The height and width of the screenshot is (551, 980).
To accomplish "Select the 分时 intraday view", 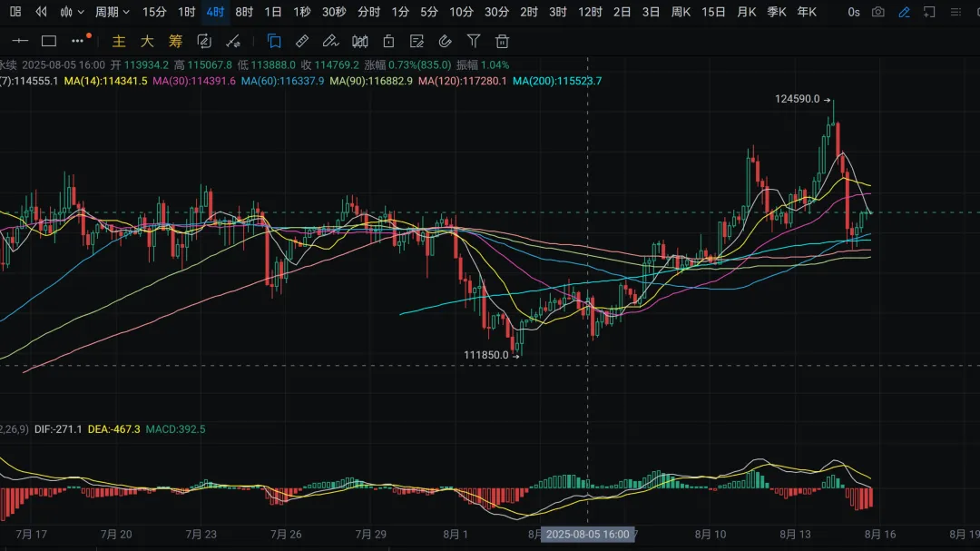I will pyautogui.click(x=368, y=12).
